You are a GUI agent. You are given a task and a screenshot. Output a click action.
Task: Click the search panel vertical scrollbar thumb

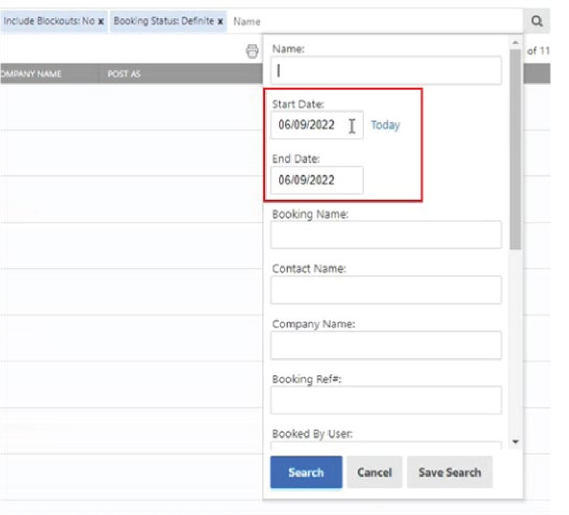coord(515,150)
